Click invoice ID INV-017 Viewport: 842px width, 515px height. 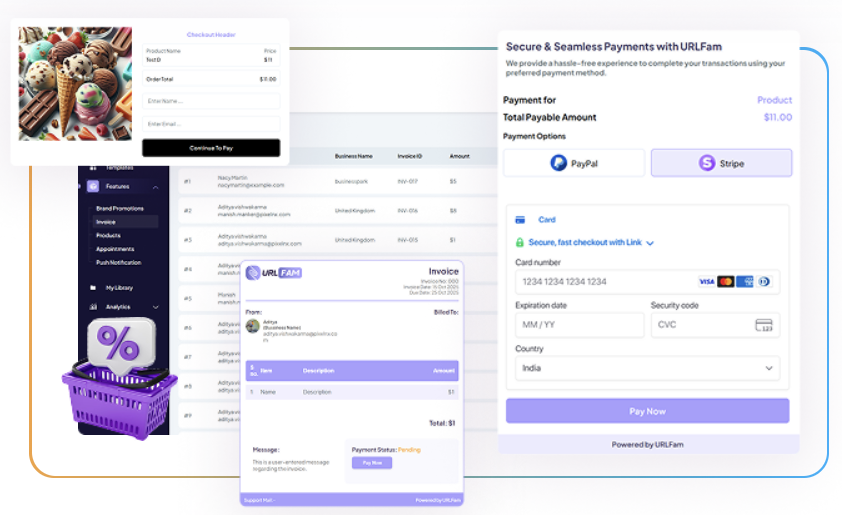pyautogui.click(x=408, y=182)
